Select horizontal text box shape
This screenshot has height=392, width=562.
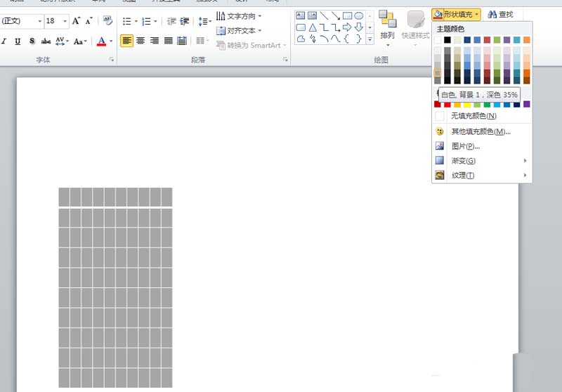click(301, 15)
